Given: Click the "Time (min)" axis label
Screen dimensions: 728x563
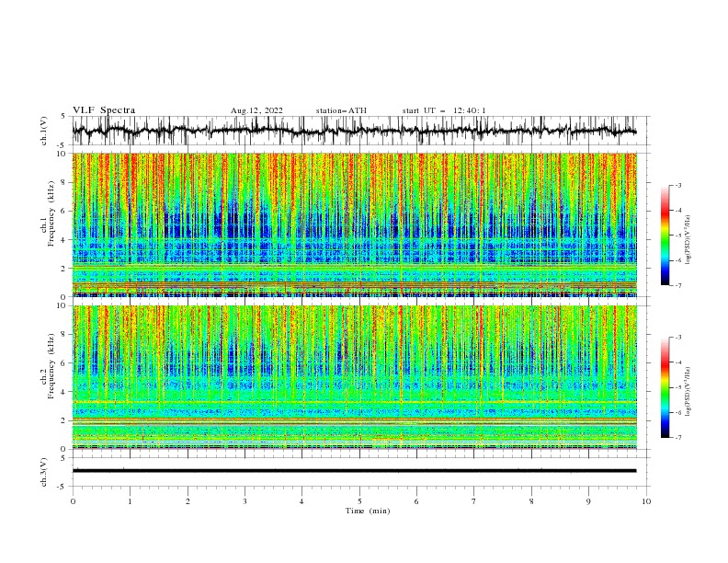Looking at the screenshot, I should [x=368, y=511].
